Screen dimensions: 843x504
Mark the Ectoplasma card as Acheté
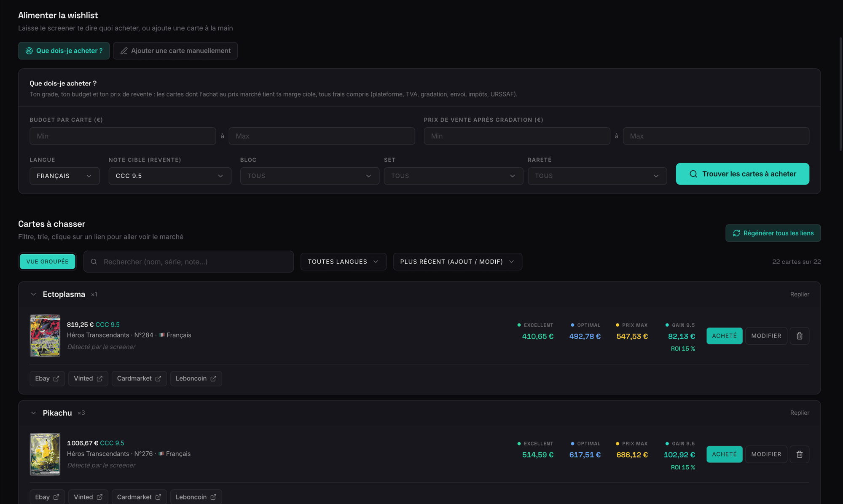coord(724,336)
